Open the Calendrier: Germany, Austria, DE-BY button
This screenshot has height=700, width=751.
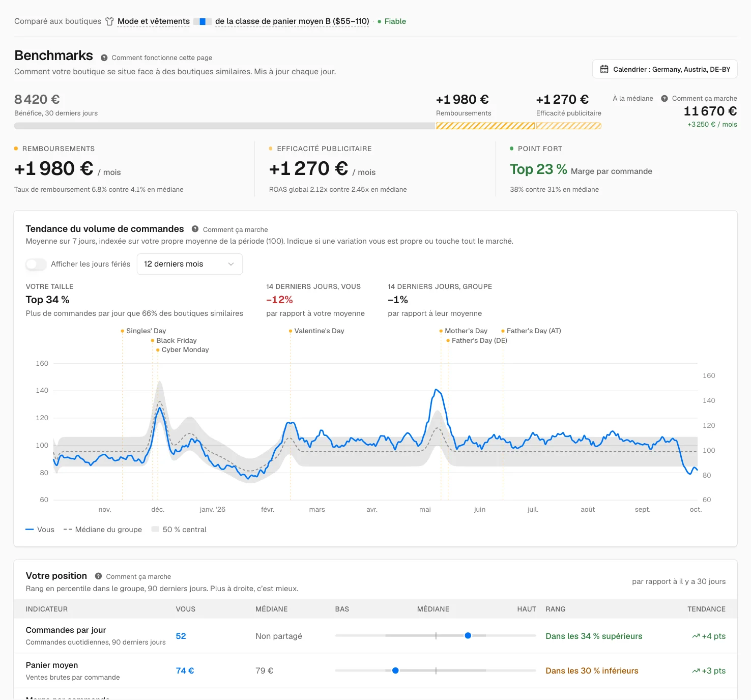point(665,69)
